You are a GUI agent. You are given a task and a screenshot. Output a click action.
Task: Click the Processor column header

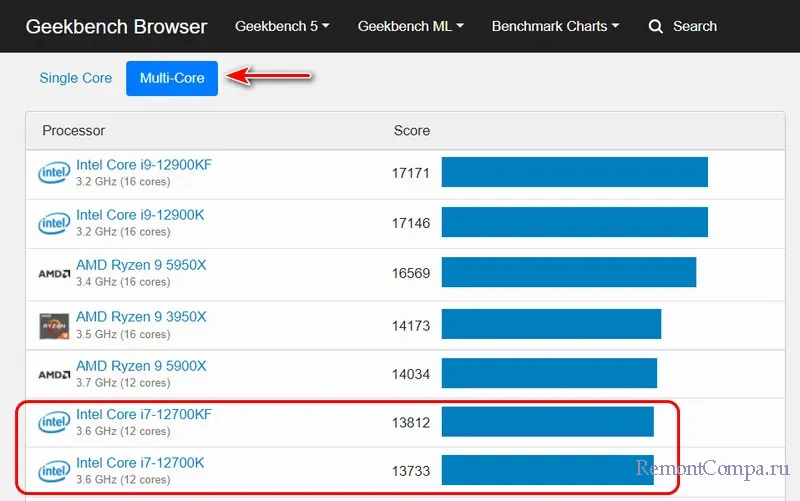pos(73,131)
